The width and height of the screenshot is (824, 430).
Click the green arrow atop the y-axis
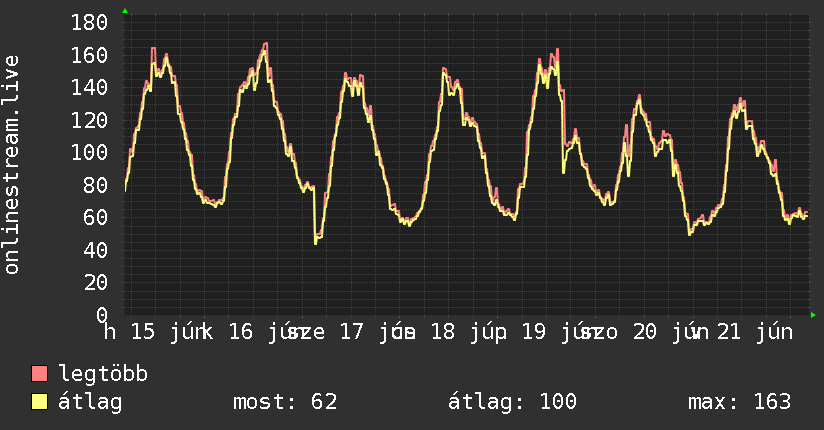point(125,11)
